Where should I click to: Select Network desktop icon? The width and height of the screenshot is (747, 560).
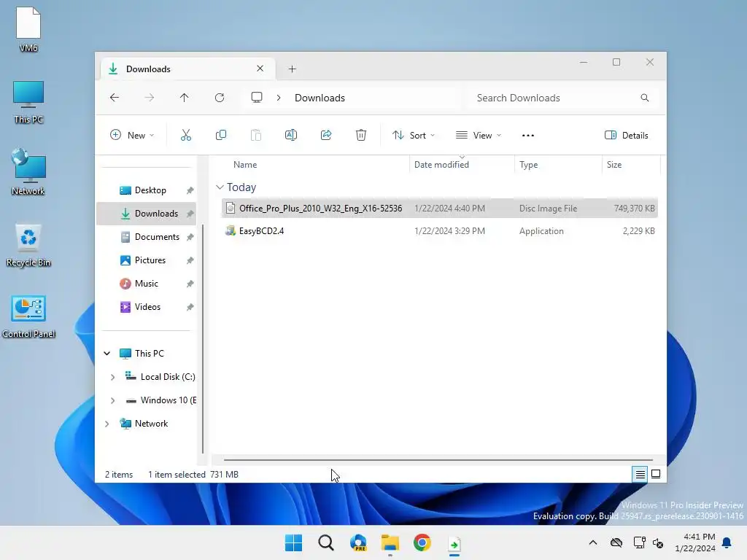tap(28, 172)
